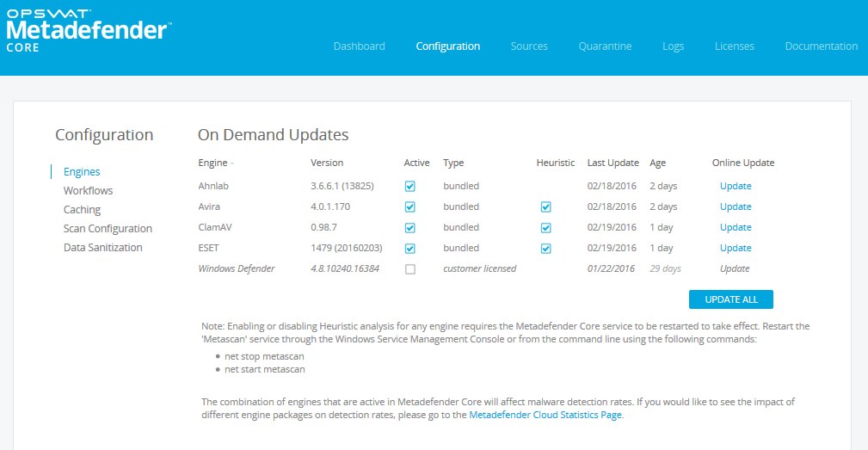
Task: Click the 29 days age value
Action: coord(665,268)
